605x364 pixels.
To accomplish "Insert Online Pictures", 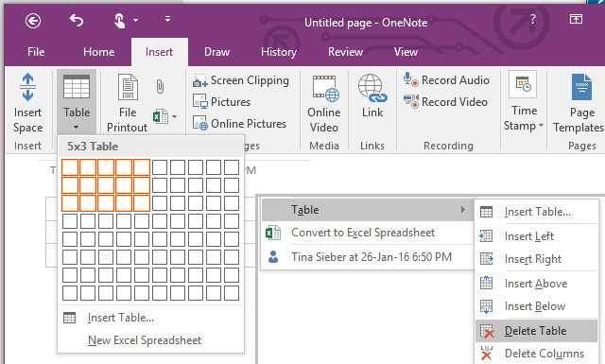I will point(239,124).
